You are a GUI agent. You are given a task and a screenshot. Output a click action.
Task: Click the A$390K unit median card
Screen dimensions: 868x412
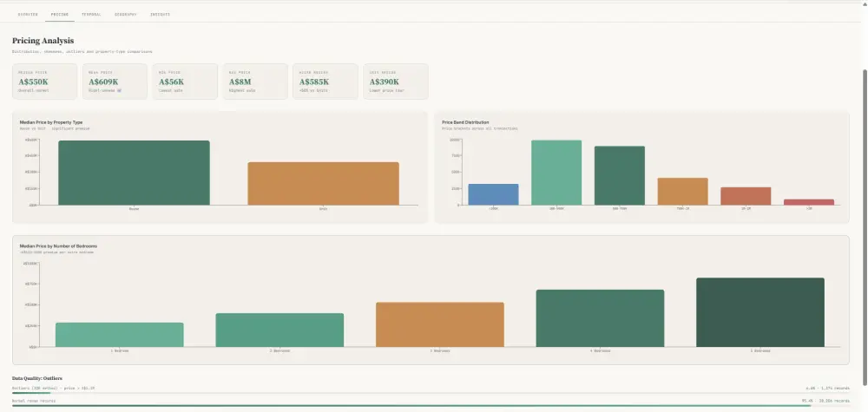395,82
